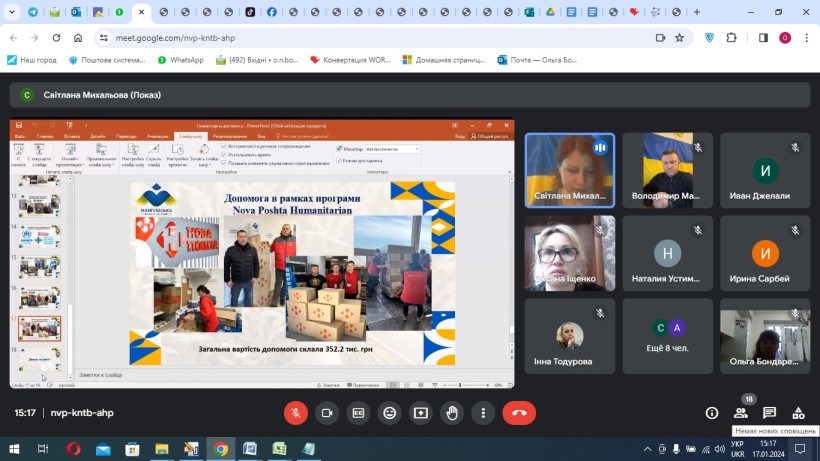The height and width of the screenshot is (461, 820).
Task: Open WhatsApp bookmark
Action: click(x=181, y=60)
